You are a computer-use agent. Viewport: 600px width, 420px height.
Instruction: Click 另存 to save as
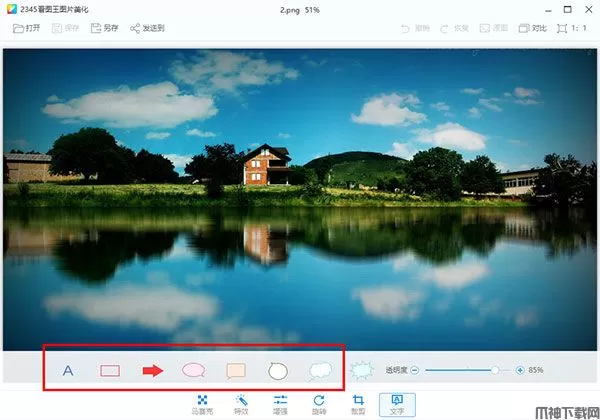click(x=104, y=28)
